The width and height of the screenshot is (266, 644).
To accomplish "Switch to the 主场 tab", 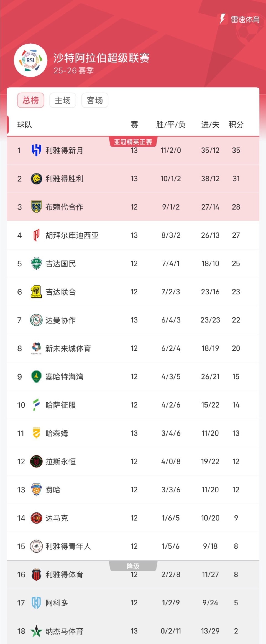I will [x=63, y=100].
